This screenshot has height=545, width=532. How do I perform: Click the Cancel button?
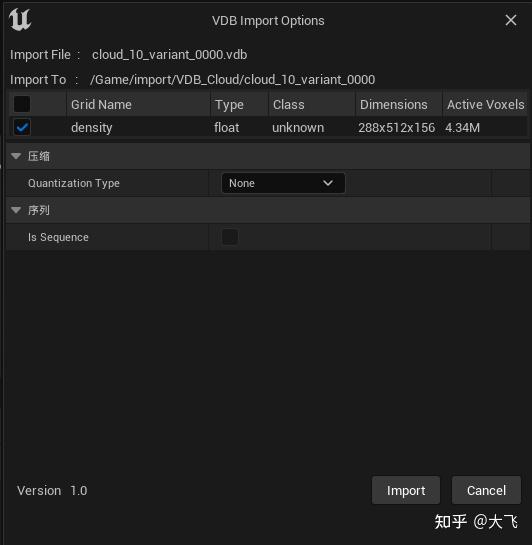click(x=486, y=490)
